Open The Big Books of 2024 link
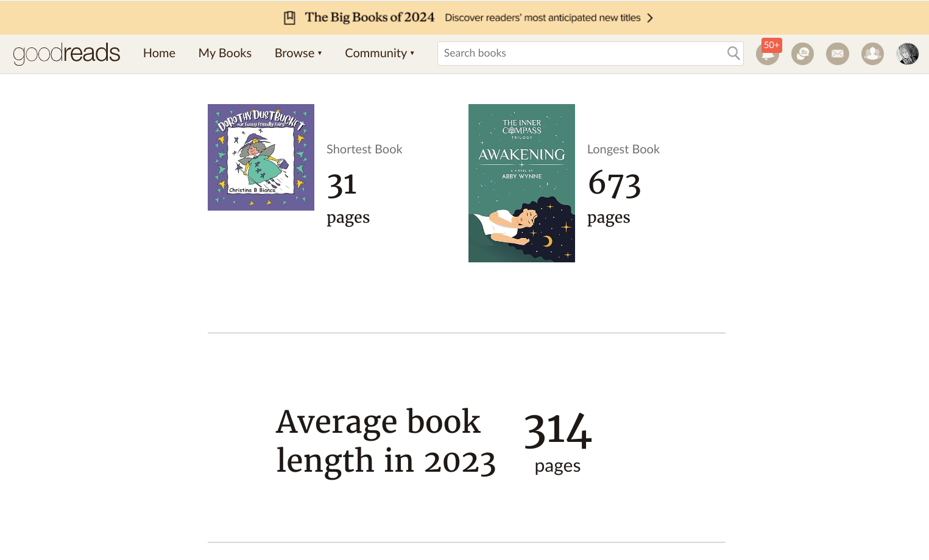The width and height of the screenshot is (929, 560). (x=370, y=18)
